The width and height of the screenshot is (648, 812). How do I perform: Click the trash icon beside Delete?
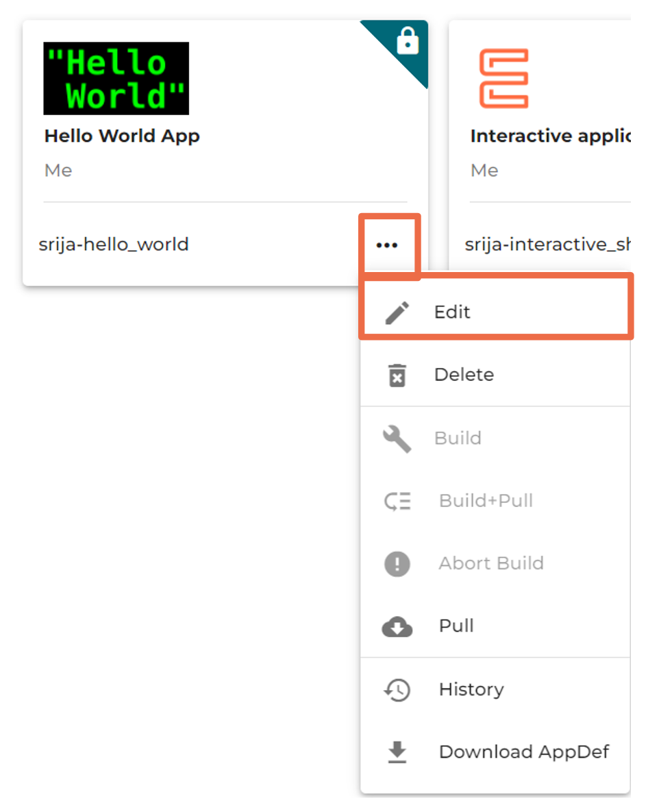pos(397,376)
